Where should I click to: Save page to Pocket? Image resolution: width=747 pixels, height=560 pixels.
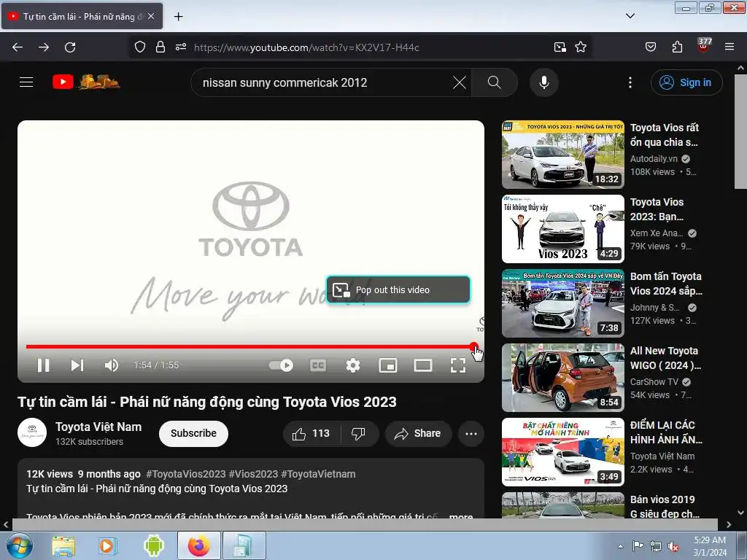[651, 47]
